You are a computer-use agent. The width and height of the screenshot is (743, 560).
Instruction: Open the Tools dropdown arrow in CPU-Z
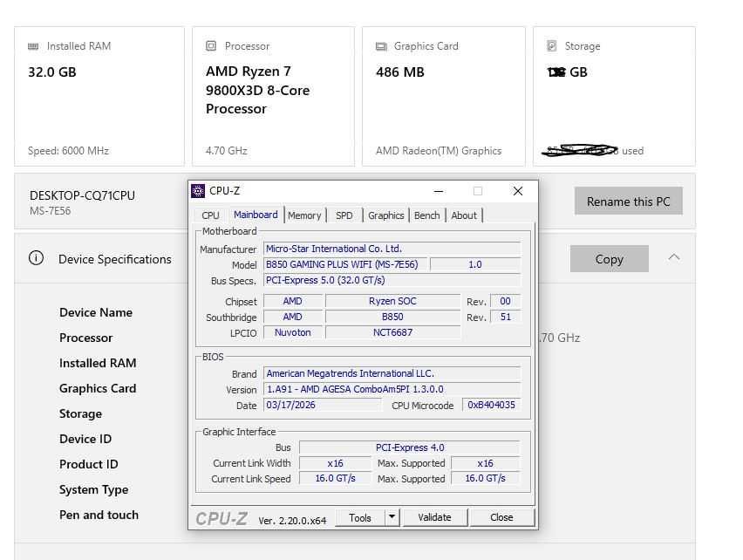pos(392,517)
